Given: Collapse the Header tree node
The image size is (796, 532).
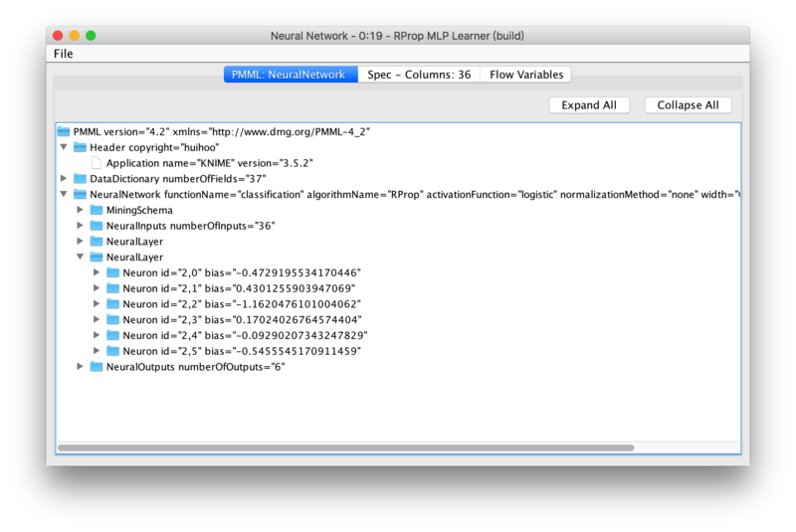Looking at the screenshot, I should 65,147.
